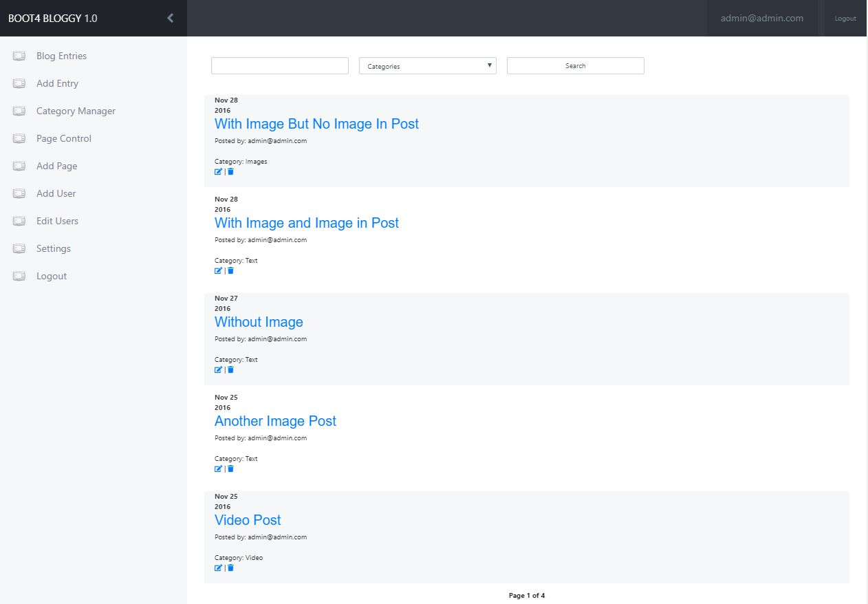Screen dimensions: 868x604
Task: Go to Add Entry in sidebar
Action: tap(57, 83)
